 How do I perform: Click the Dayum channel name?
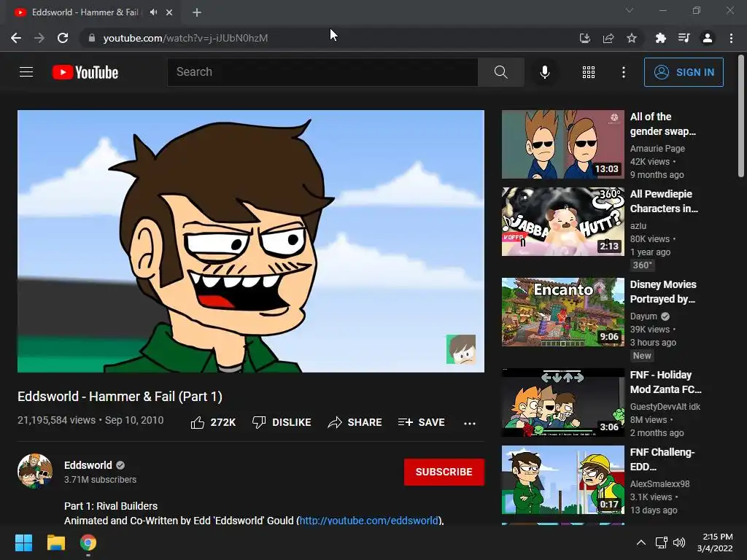[643, 316]
